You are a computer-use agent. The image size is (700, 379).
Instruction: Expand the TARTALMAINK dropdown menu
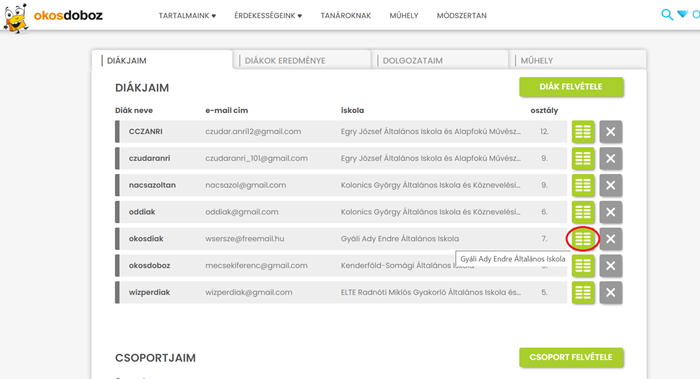[x=187, y=16]
